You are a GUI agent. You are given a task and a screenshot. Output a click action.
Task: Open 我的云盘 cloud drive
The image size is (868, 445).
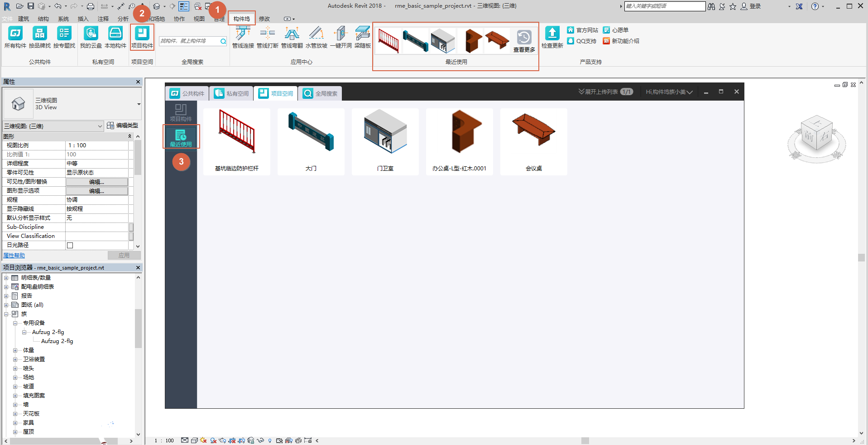tap(91, 37)
